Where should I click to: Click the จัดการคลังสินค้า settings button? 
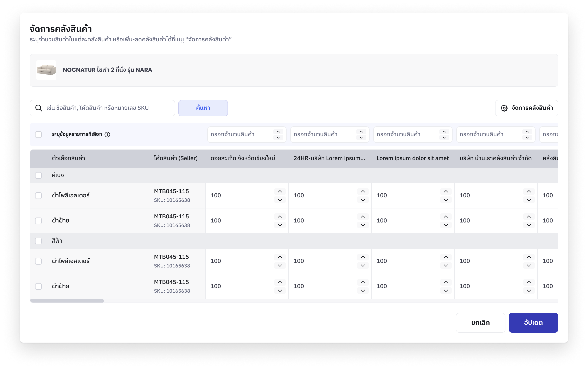point(526,108)
